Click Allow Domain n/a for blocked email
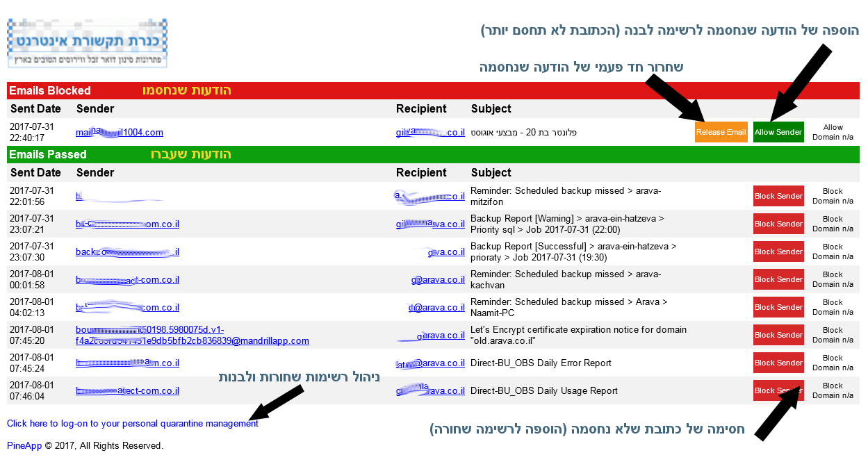868x462 pixels. click(x=833, y=132)
